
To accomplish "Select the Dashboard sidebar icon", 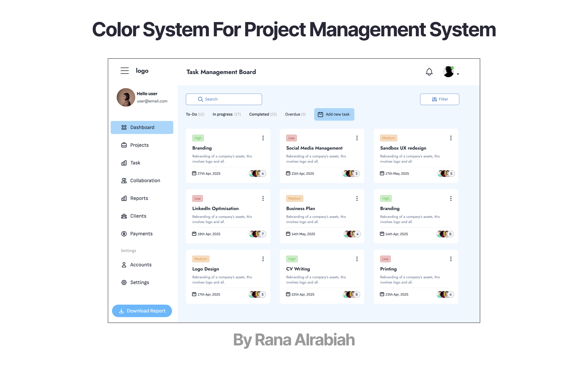I will tap(124, 127).
